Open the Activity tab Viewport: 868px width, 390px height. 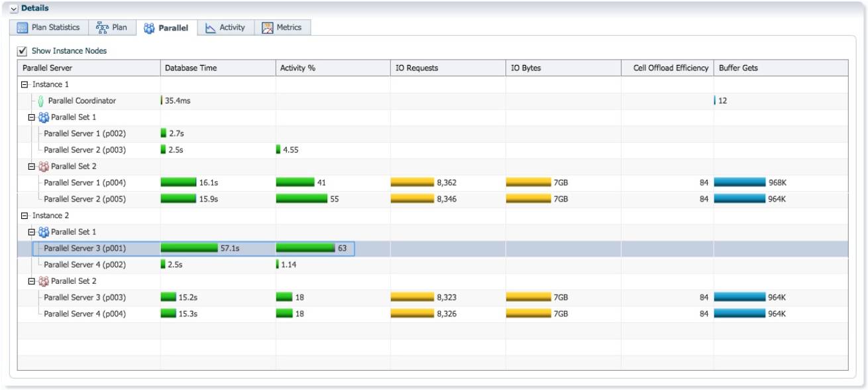coord(225,28)
